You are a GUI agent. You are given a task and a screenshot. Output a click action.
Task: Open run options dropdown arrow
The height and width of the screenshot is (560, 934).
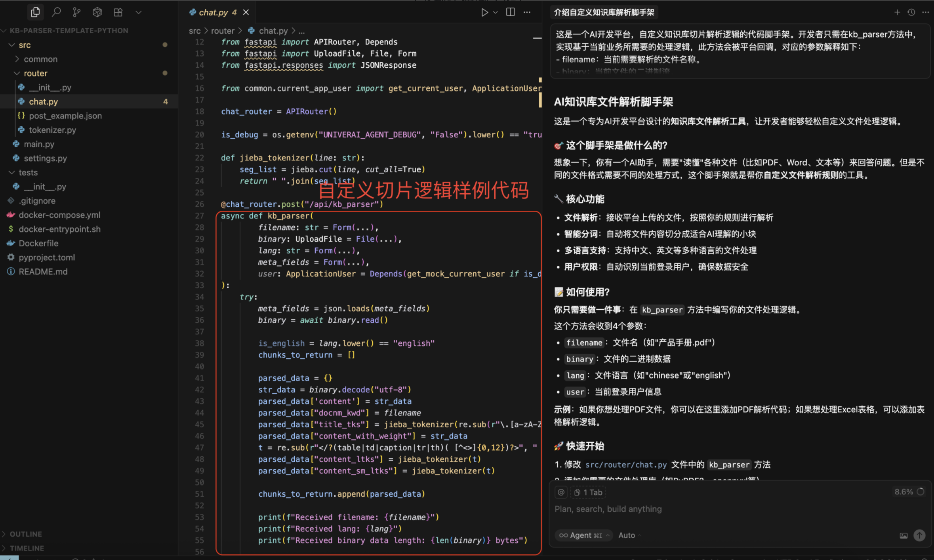(x=495, y=12)
